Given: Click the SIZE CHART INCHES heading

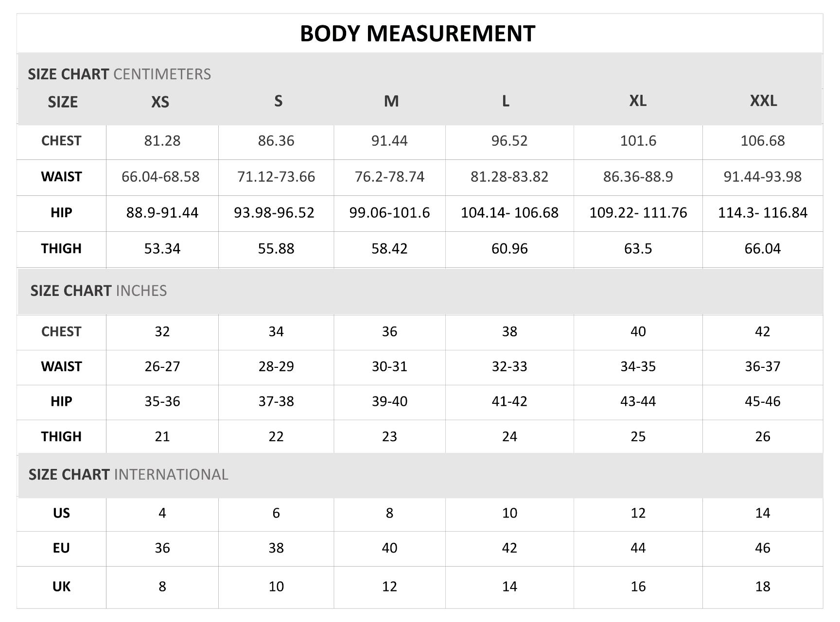Looking at the screenshot, I should pyautogui.click(x=98, y=291).
